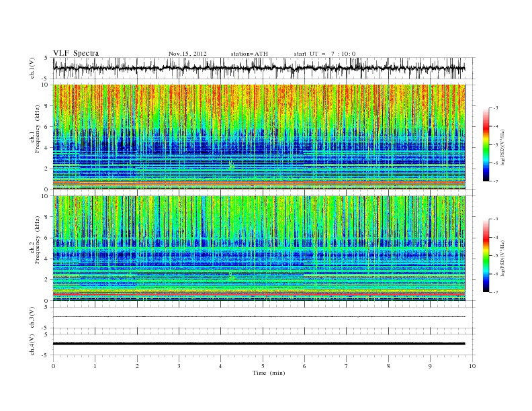The image size is (532, 411).
Task: Click the ch.1 spectrogram "8" kHz tick label
Action: 47,106
